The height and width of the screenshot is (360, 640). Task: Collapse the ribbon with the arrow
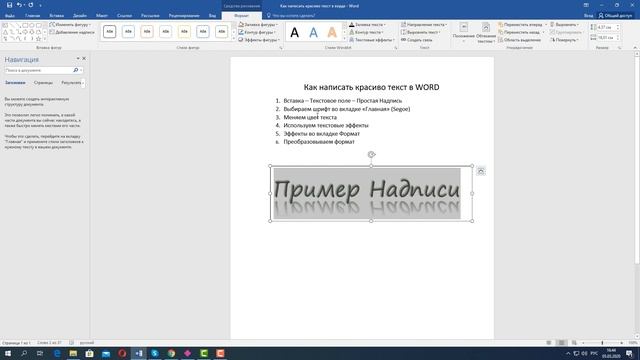[635, 48]
